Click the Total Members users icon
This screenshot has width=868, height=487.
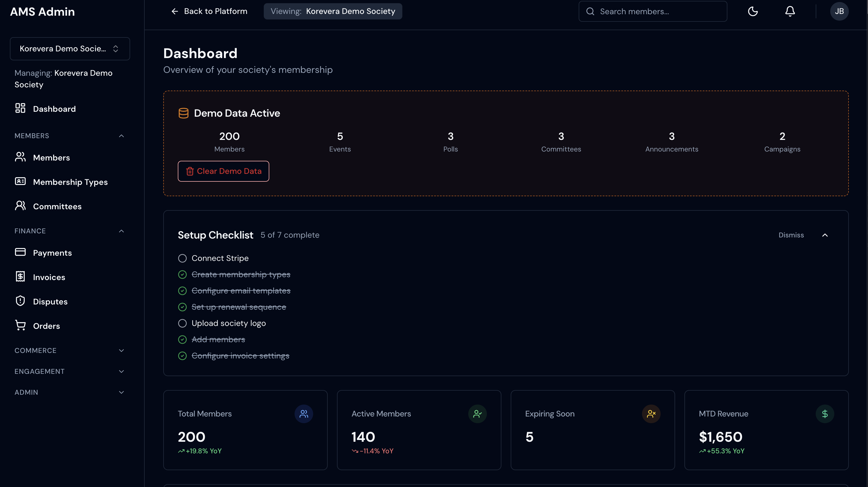(304, 414)
